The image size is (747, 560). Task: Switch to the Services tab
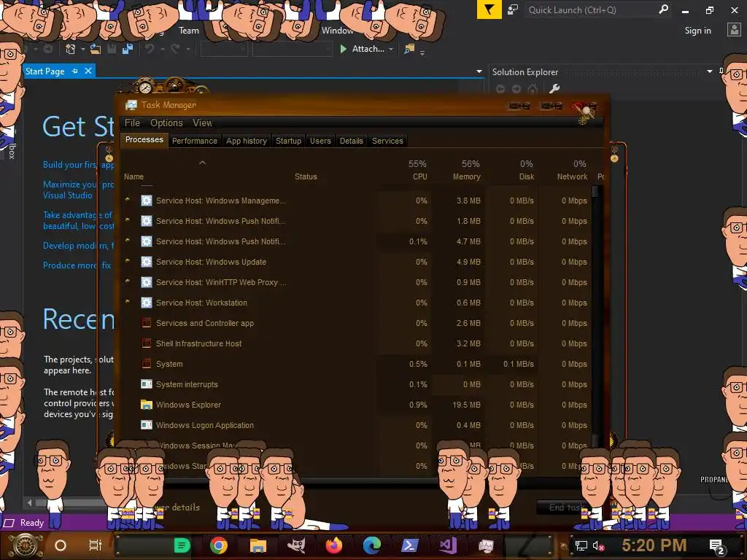pos(387,141)
